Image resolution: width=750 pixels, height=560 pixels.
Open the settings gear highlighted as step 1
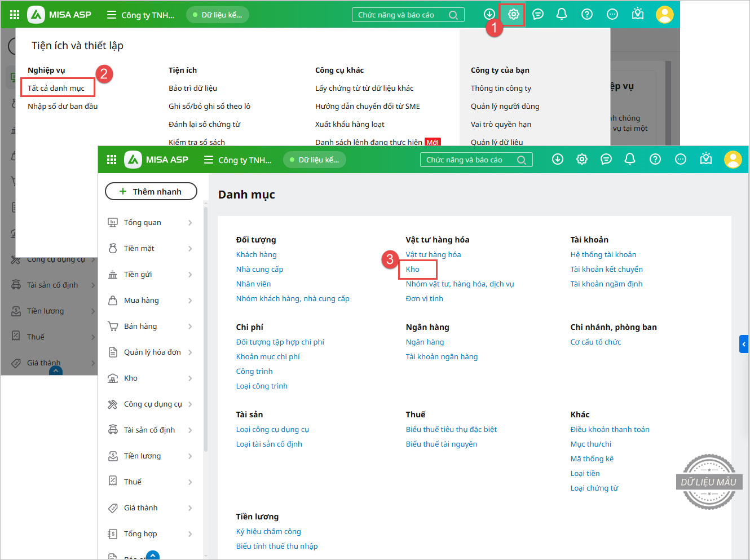(513, 15)
